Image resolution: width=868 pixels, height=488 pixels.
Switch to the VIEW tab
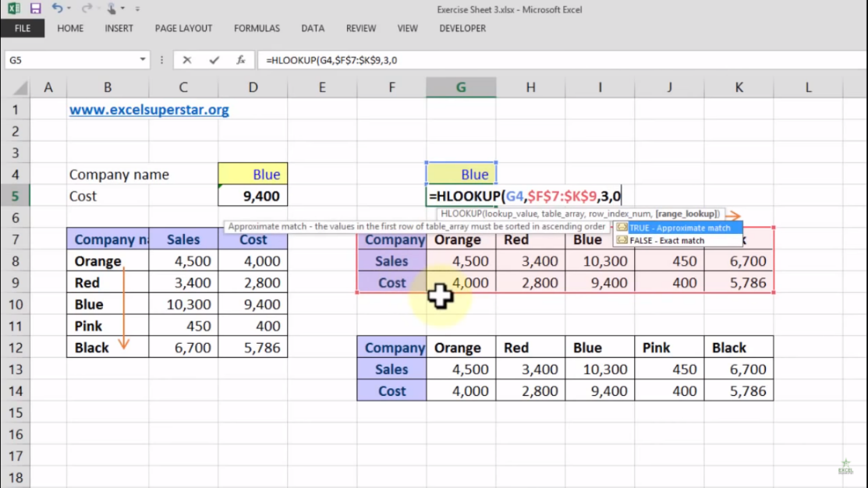coord(407,28)
